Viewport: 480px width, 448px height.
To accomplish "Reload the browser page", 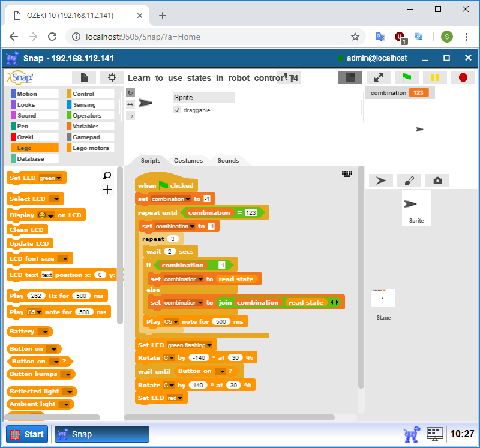I will click(52, 37).
